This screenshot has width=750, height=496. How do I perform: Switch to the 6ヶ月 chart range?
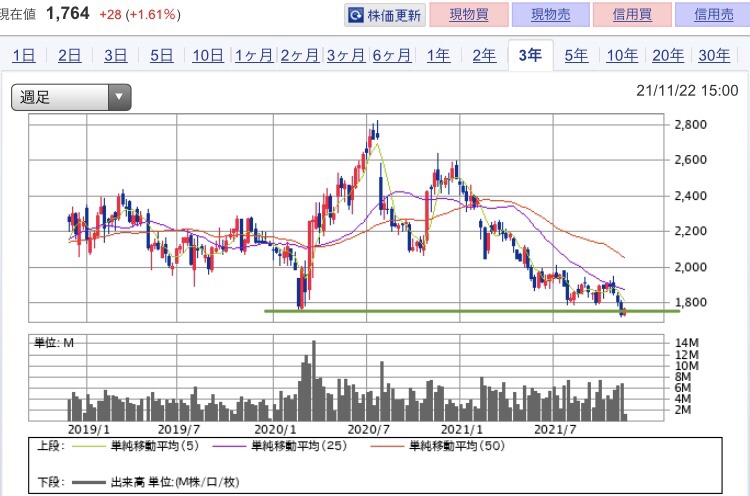point(392,55)
